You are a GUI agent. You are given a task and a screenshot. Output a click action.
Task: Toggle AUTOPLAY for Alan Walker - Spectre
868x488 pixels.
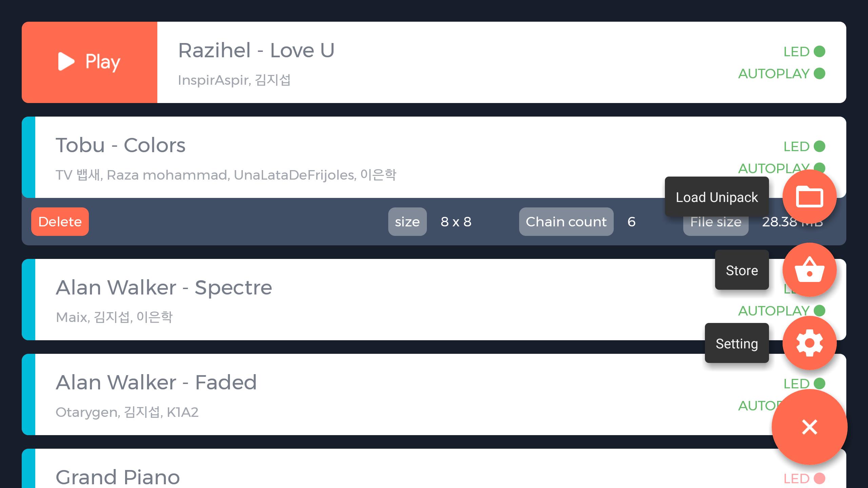click(822, 310)
